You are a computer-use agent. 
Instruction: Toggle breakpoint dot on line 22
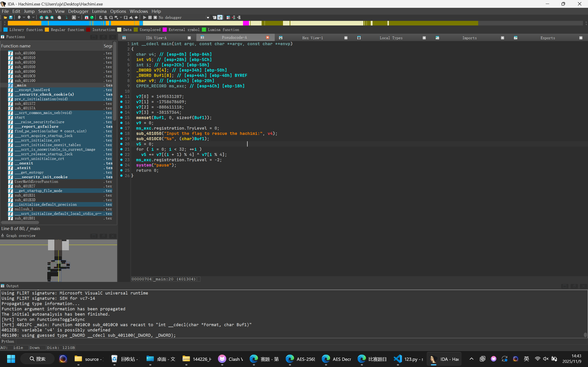pyautogui.click(x=122, y=154)
